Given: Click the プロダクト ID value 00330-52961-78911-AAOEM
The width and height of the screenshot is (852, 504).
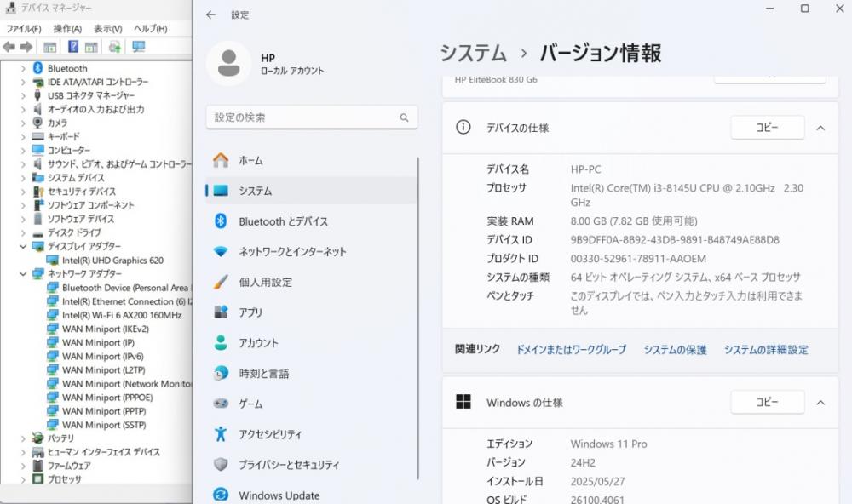Looking at the screenshot, I should 638,259.
